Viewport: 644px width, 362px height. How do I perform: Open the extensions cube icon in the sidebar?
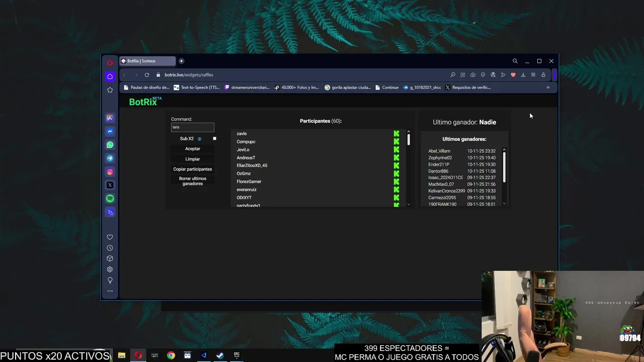point(110,258)
